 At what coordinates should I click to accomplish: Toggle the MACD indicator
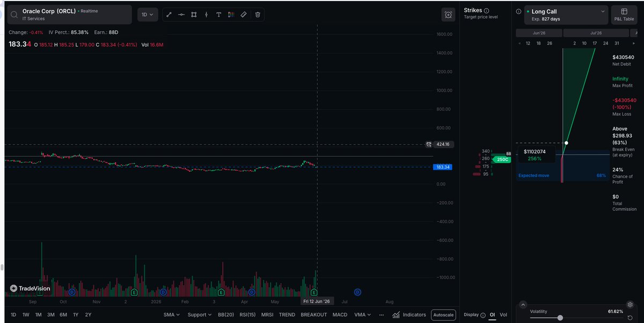click(x=340, y=315)
